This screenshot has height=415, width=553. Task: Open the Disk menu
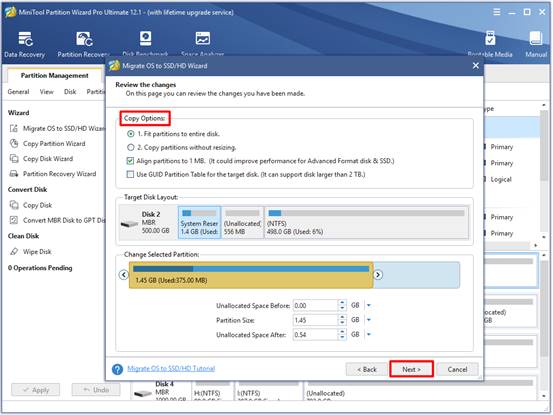coord(70,92)
